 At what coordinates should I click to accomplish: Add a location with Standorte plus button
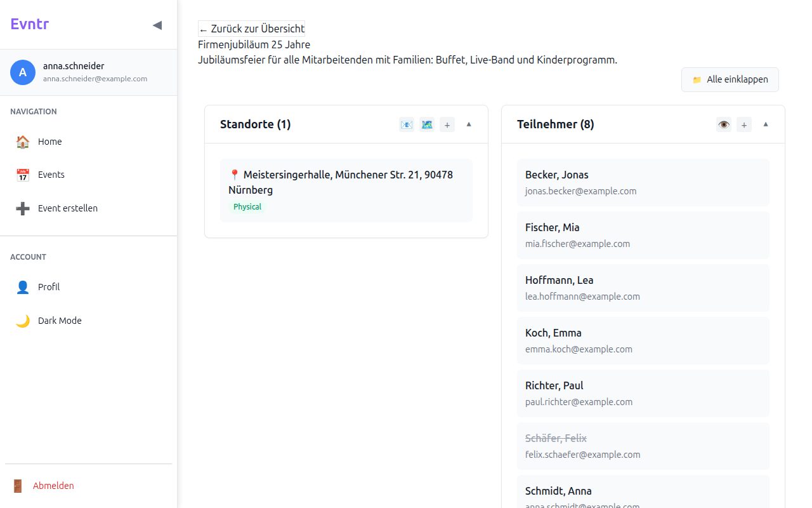pyautogui.click(x=447, y=124)
